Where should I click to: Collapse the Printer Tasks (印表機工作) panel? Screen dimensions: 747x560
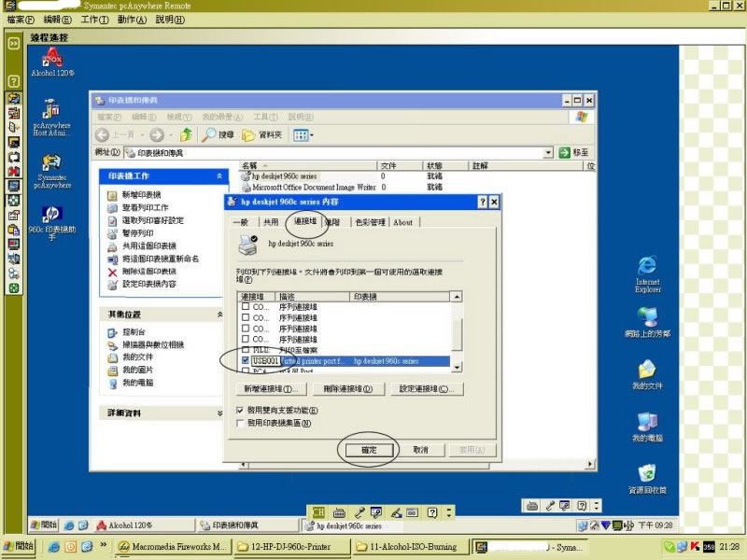pos(220,175)
